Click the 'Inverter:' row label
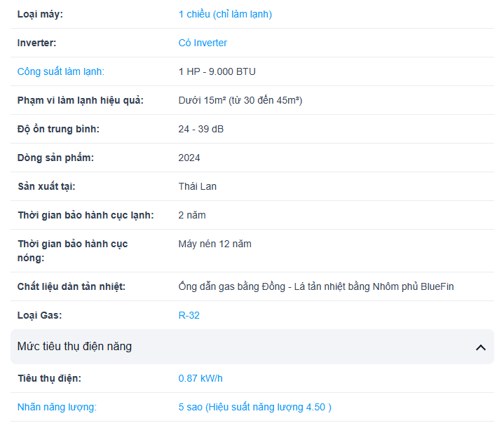The image size is (504, 430). [x=36, y=43]
